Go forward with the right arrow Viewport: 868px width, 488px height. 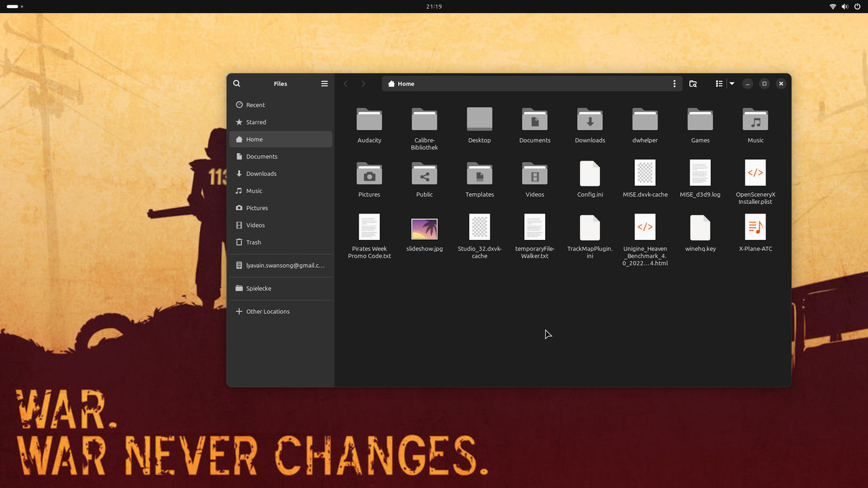pos(363,83)
